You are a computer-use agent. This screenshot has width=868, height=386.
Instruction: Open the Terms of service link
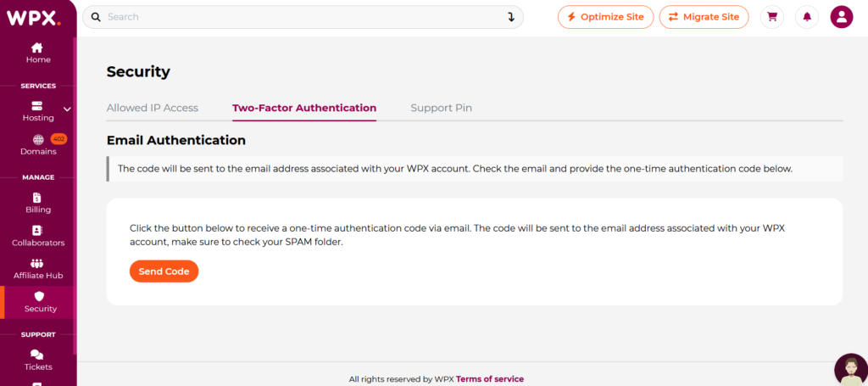(x=490, y=379)
